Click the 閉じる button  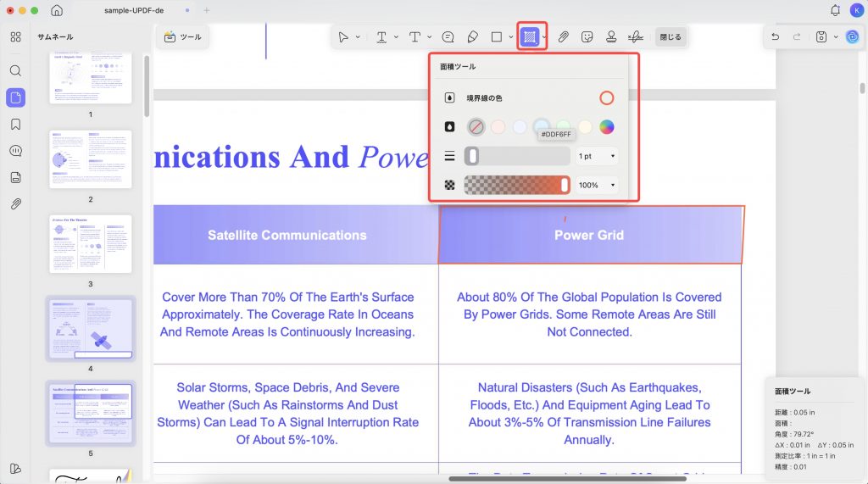(670, 36)
